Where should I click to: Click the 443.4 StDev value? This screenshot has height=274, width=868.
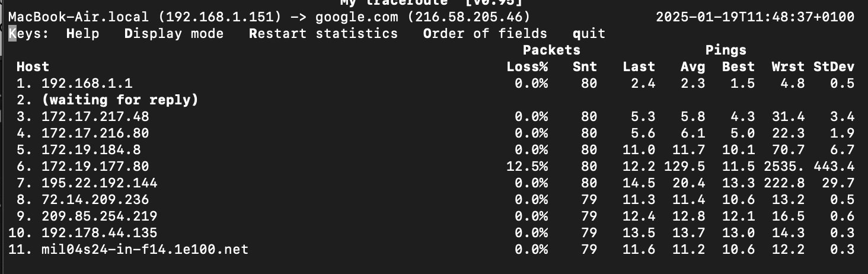pos(834,166)
